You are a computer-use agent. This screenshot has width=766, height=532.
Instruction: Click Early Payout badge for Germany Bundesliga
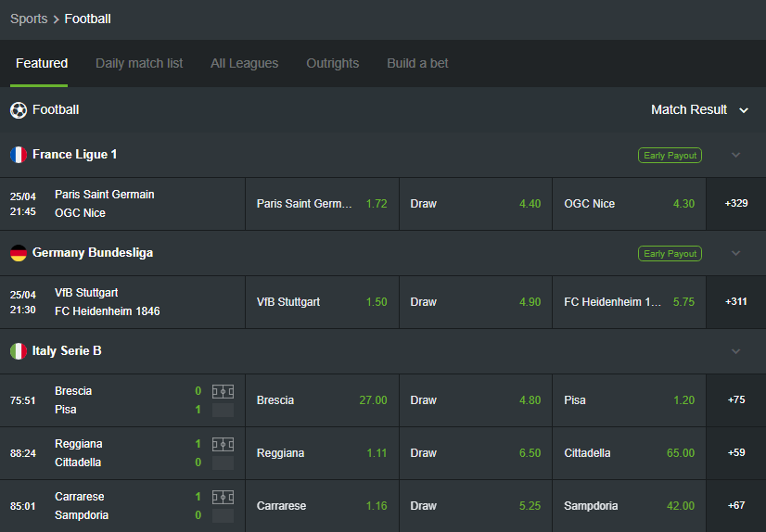tap(670, 253)
